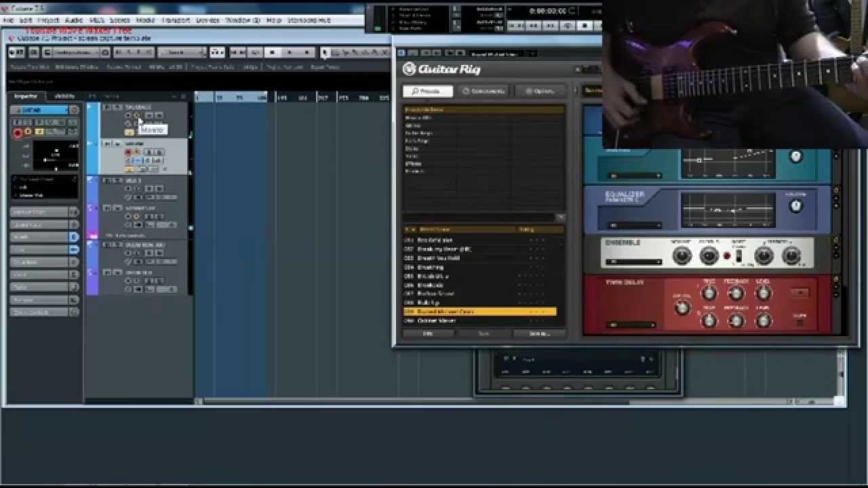Viewport: 868px width, 488px height.
Task: Click the Save button below preset list
Action: (484, 333)
